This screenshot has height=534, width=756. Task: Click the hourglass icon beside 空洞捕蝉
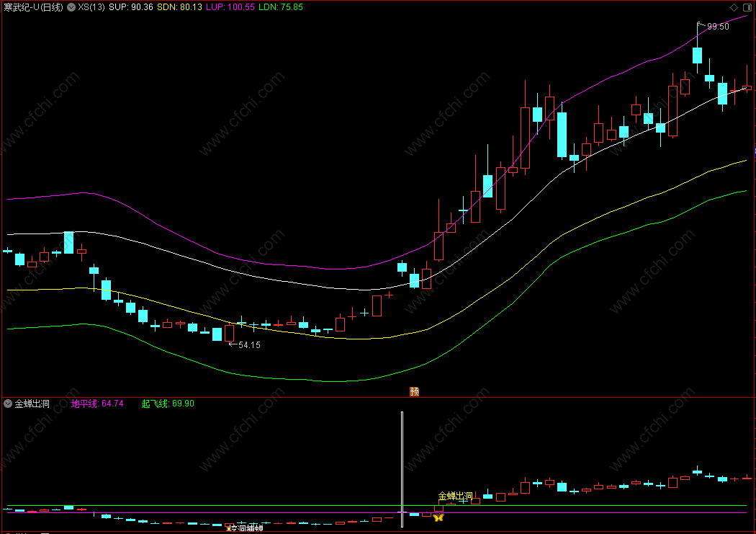(228, 528)
